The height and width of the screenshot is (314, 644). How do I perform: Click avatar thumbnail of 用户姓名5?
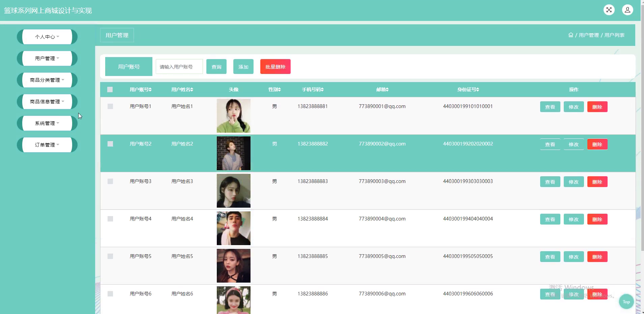[x=234, y=266]
